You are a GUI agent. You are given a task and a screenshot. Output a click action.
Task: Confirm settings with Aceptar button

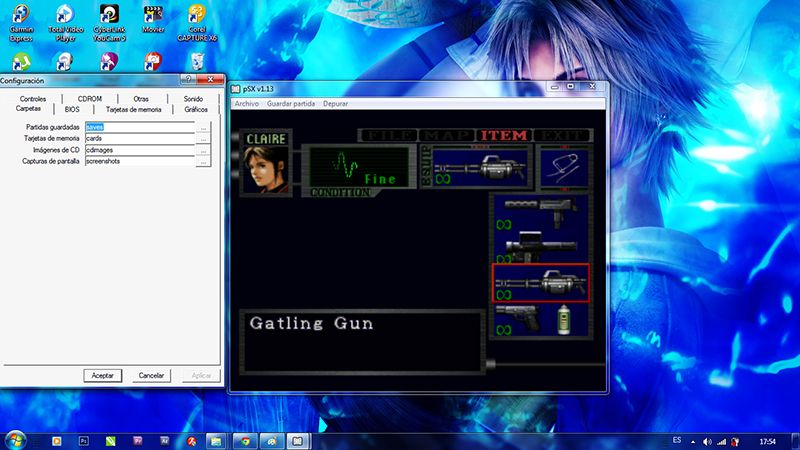coord(103,376)
